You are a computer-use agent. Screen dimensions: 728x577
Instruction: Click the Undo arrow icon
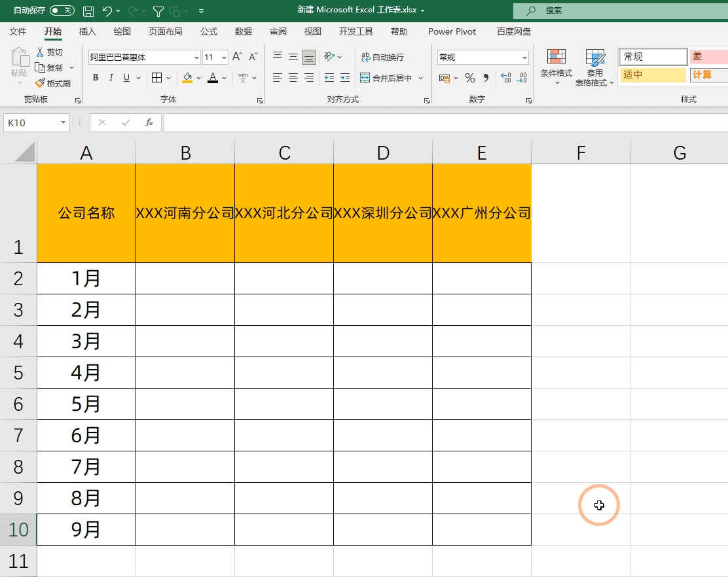107,10
